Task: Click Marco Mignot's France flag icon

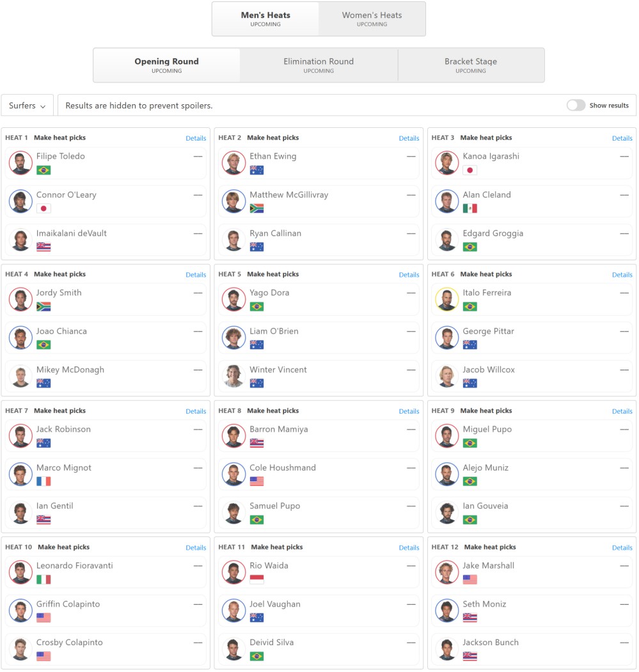Action: pyautogui.click(x=43, y=481)
